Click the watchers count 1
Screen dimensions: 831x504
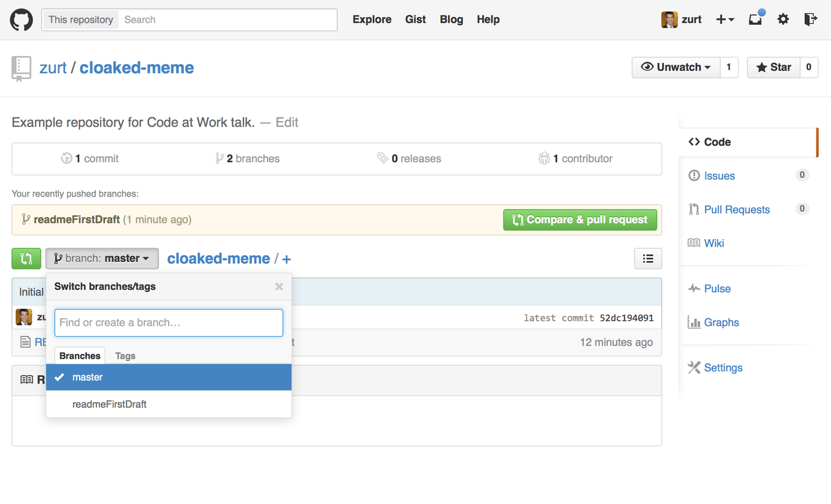click(729, 67)
